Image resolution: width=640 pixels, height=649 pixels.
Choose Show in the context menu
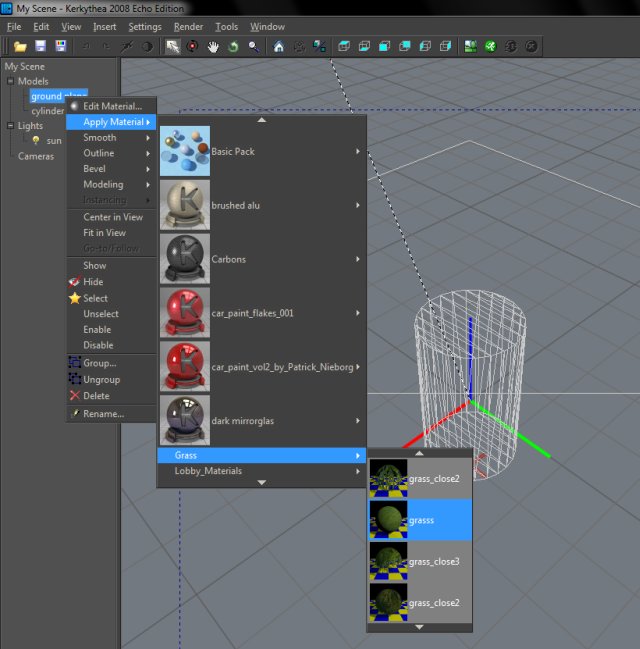coord(111,266)
